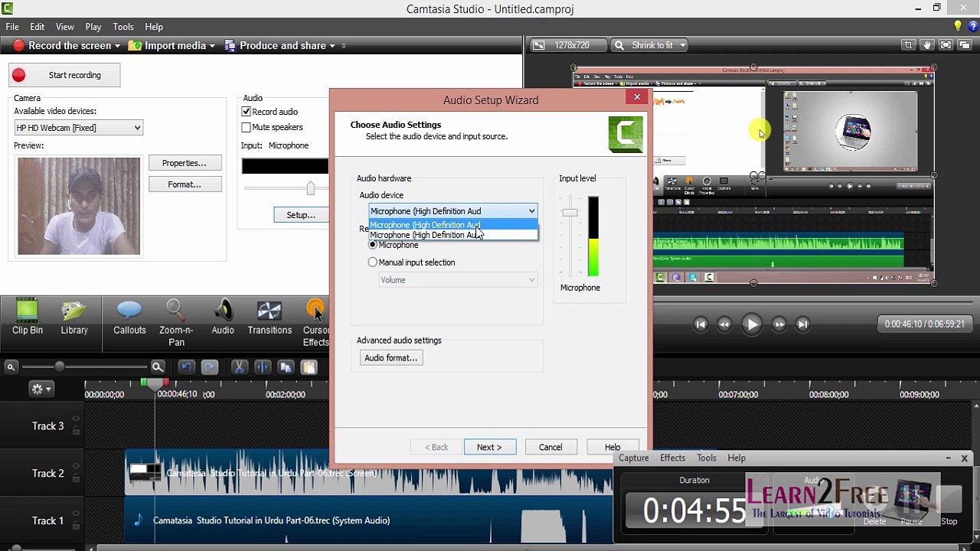Jump to previous clip in preview
The image size is (980, 551).
(x=701, y=324)
